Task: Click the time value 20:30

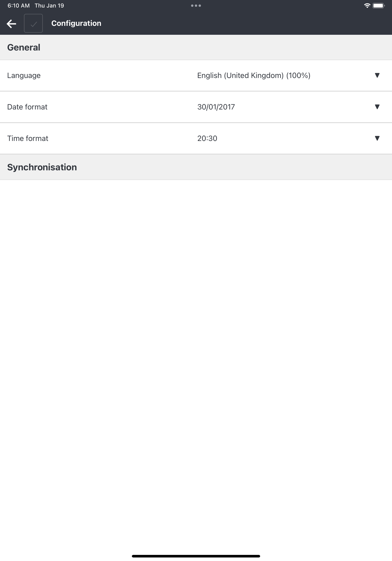Action: [x=207, y=138]
